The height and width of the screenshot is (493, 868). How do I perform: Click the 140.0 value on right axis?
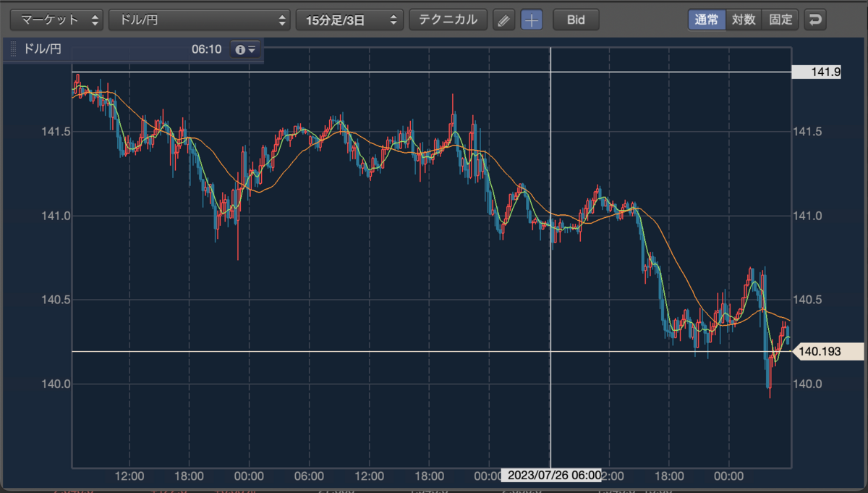809,384
